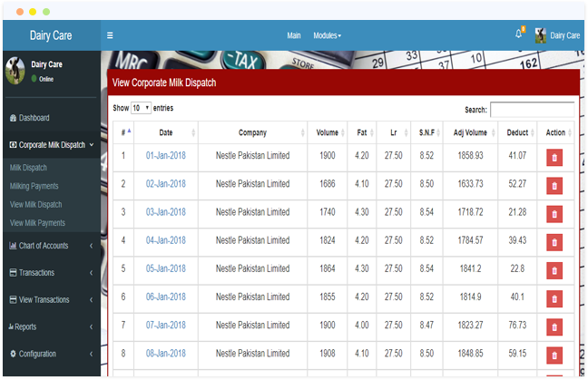Open the 04-Jan-2018 date link
Viewport: 588px width, 380px height.
pos(166,240)
